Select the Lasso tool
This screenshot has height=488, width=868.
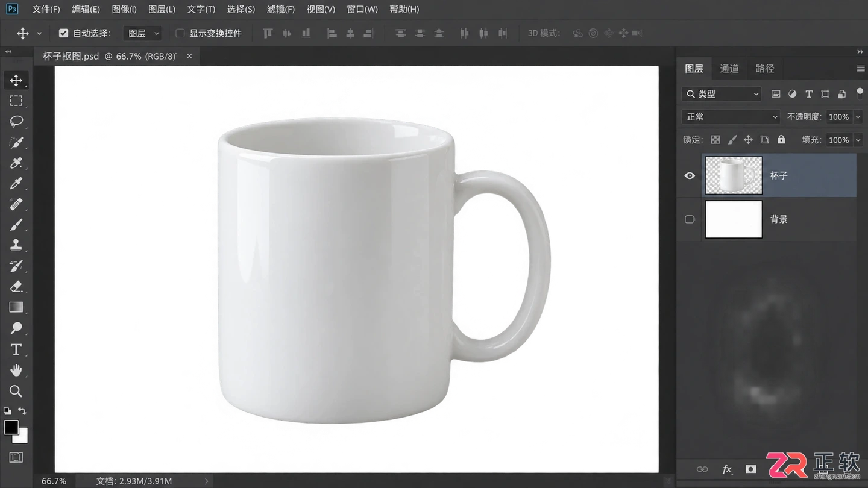point(16,121)
